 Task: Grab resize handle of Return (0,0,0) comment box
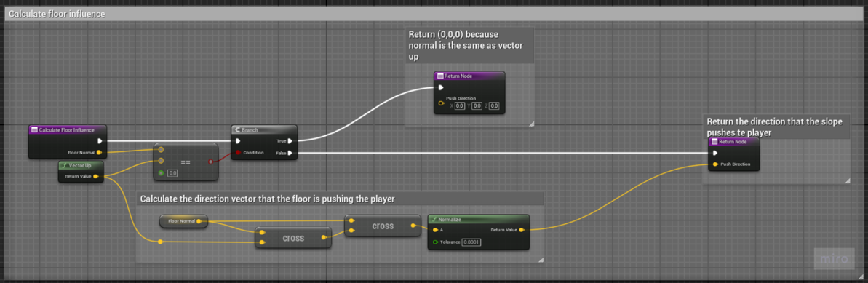tap(531, 124)
